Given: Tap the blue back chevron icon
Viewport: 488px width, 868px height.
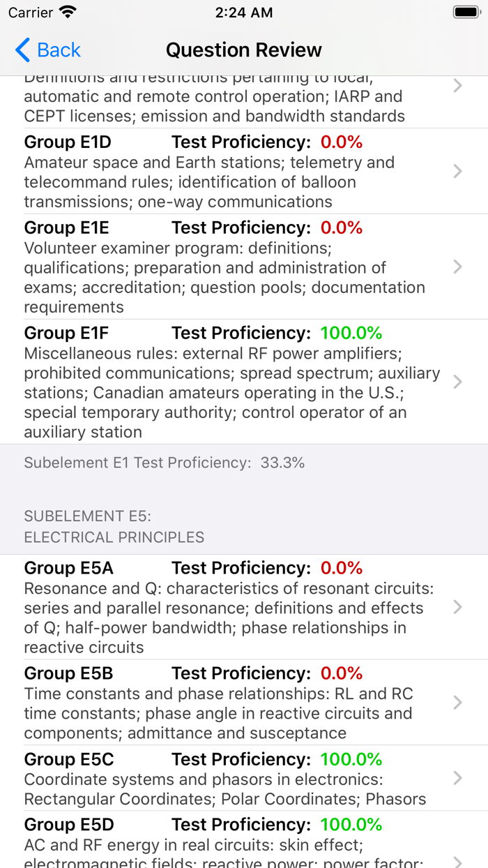Looking at the screenshot, I should coord(21,50).
